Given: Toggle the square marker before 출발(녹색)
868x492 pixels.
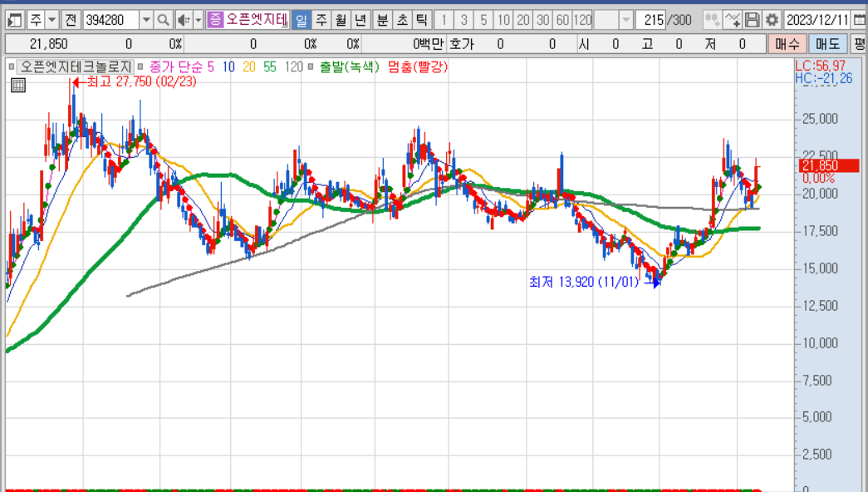Looking at the screenshot, I should (x=311, y=67).
